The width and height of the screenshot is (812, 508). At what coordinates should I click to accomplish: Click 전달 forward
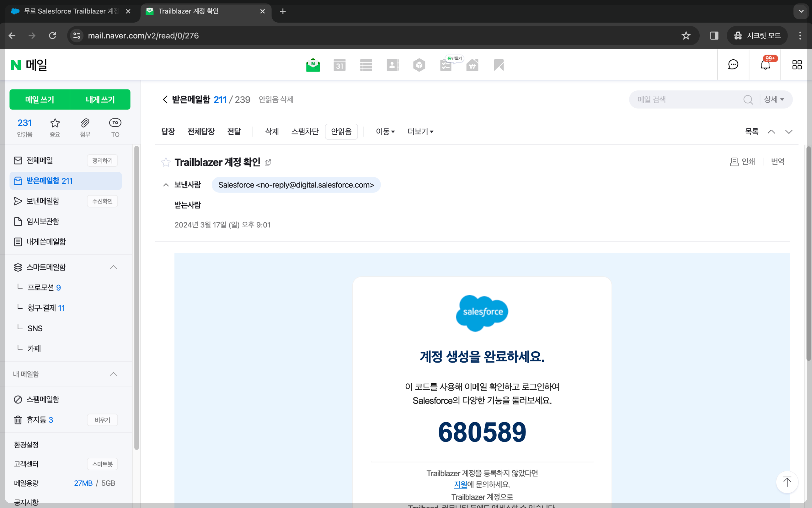[x=234, y=131]
